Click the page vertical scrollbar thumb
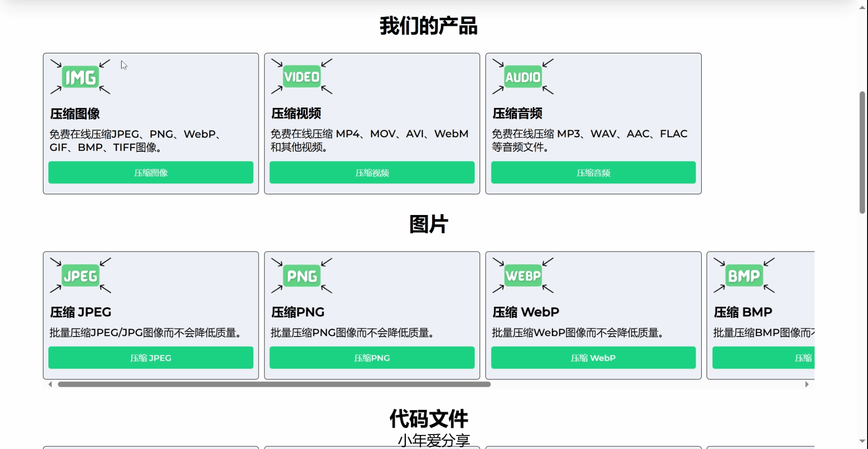 pyautogui.click(x=862, y=152)
